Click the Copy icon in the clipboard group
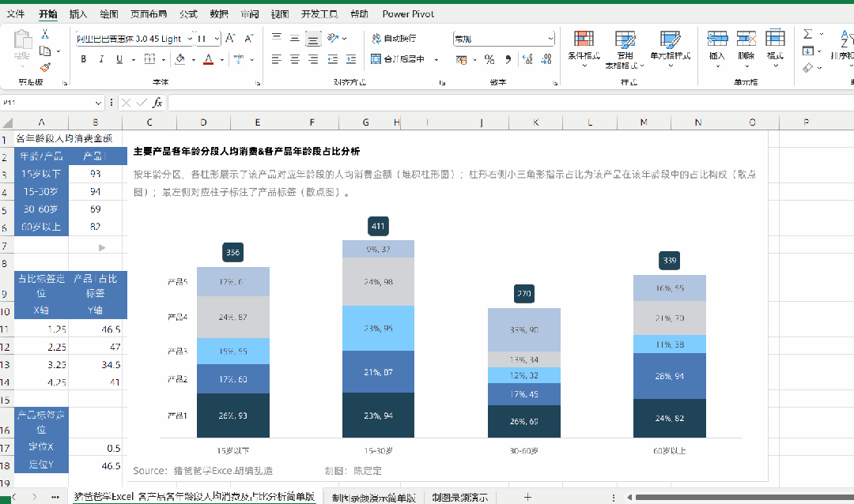The width and height of the screenshot is (854, 504). (45, 51)
